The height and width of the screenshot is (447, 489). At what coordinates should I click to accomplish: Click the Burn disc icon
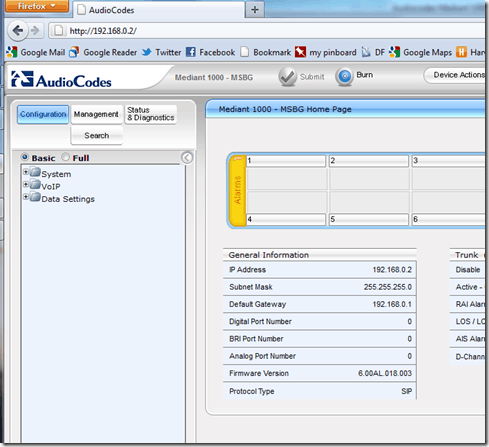point(344,77)
